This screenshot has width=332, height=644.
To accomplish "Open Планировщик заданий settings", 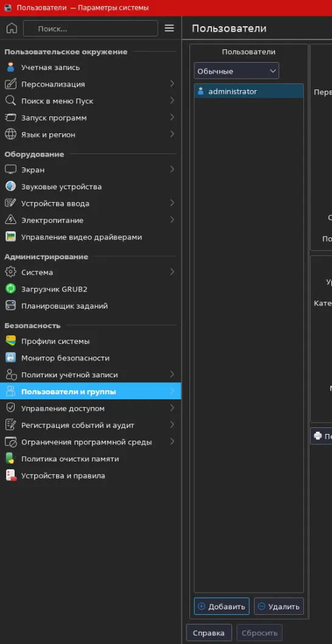I will coord(90,306).
